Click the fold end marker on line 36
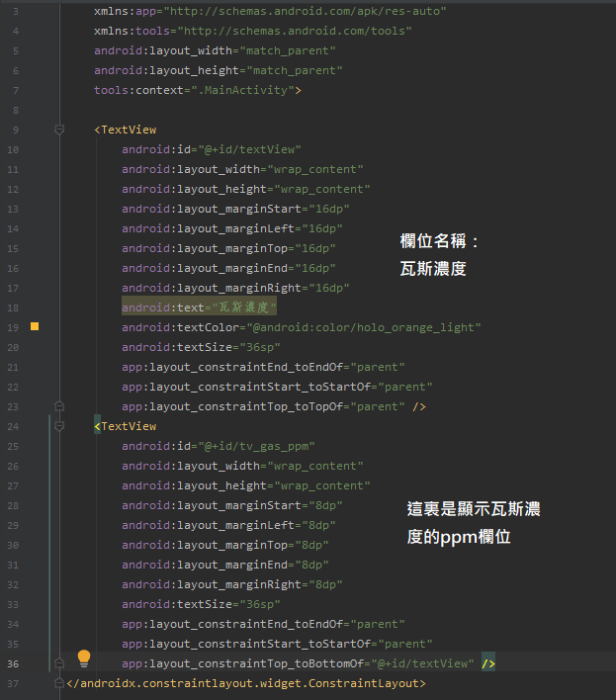 tap(59, 663)
